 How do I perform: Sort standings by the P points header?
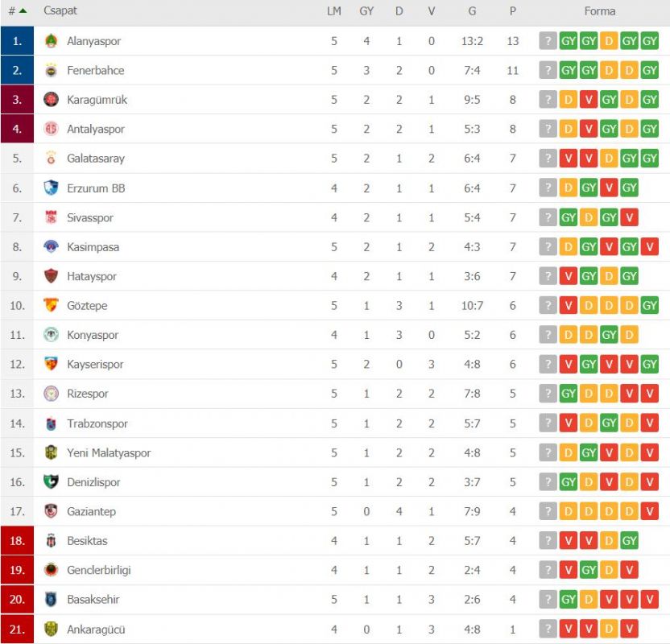coord(513,11)
